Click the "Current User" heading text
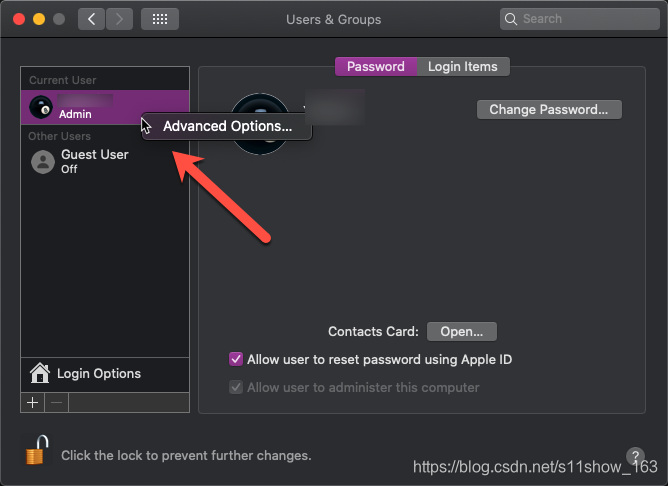This screenshot has height=486, width=668. pyautogui.click(x=63, y=80)
